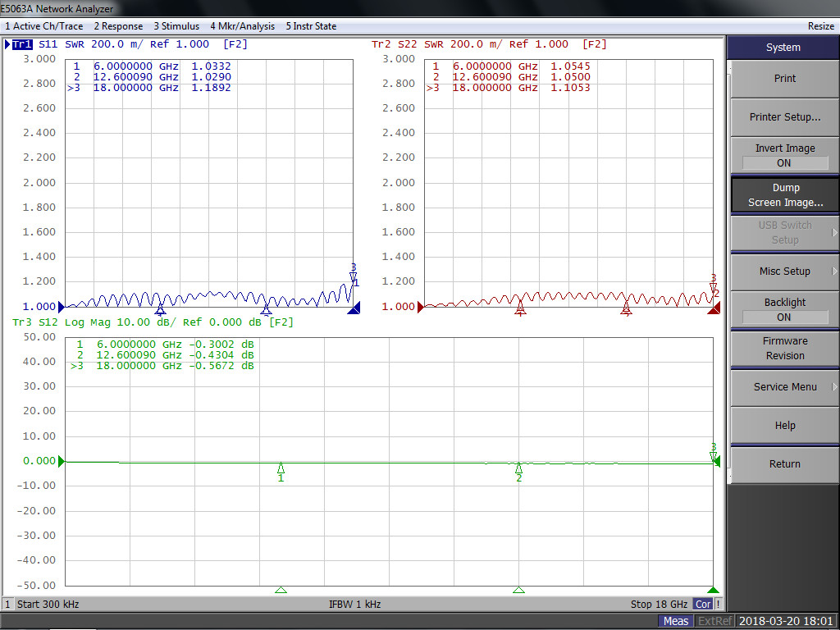Click Stop 18 GHz value
The height and width of the screenshot is (630, 840).
pyautogui.click(x=659, y=605)
